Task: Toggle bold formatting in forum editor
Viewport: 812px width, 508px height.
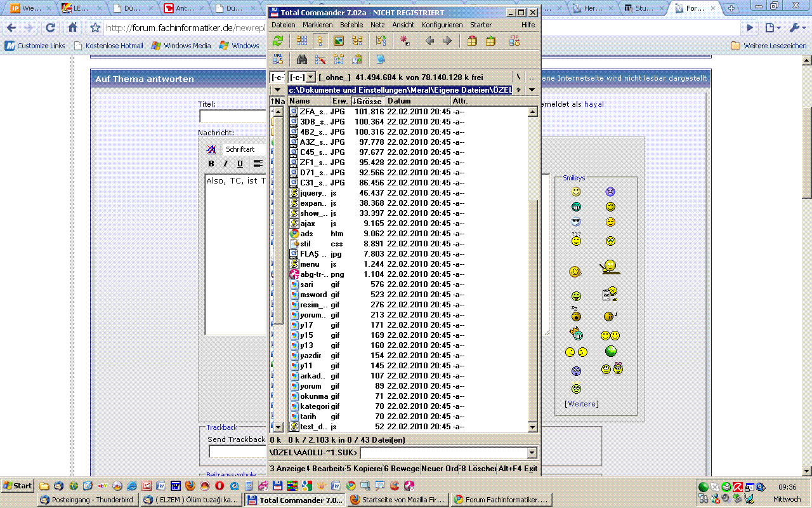Action: 211,164
